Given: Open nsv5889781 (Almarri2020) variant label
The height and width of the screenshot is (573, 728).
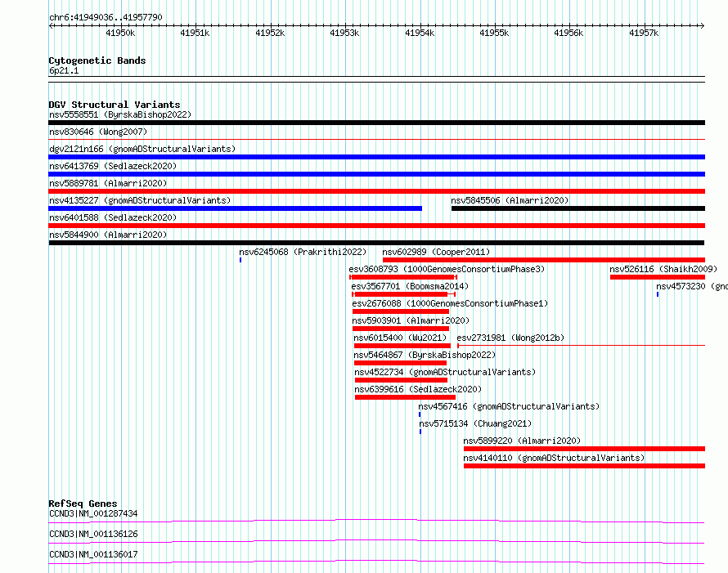Looking at the screenshot, I should pyautogui.click(x=108, y=183).
